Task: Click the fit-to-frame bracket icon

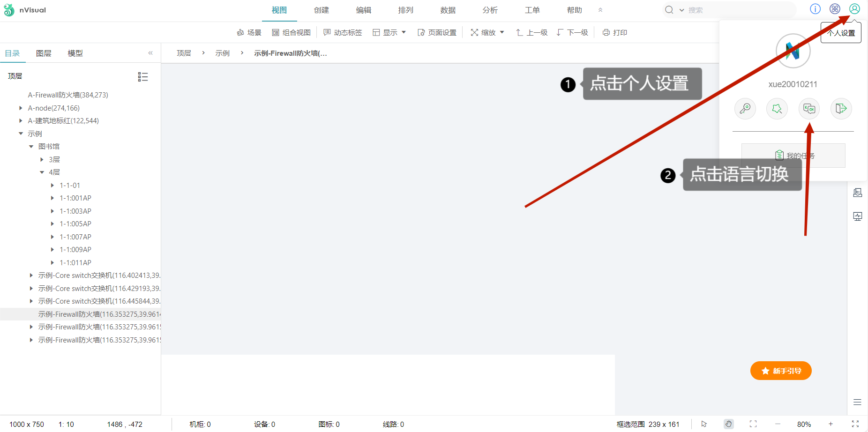Action: click(753, 424)
